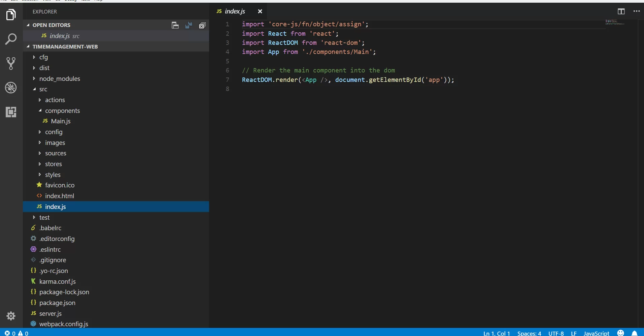Click the 'core-js/fn/object/assign' string
Image resolution: width=644 pixels, height=336 pixels.
click(316, 24)
